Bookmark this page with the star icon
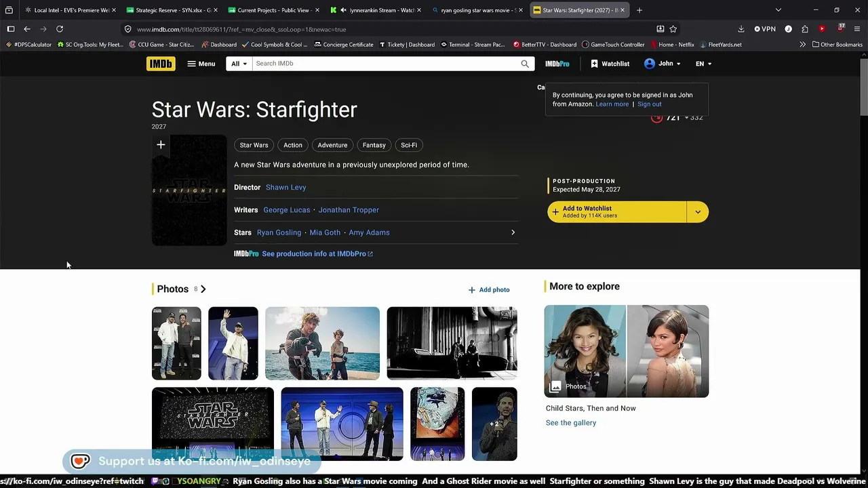868x488 pixels. 673,29
